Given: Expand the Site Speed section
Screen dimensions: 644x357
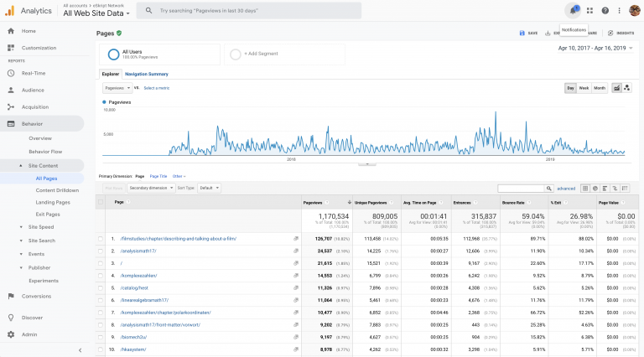Looking at the screenshot, I should (21, 227).
